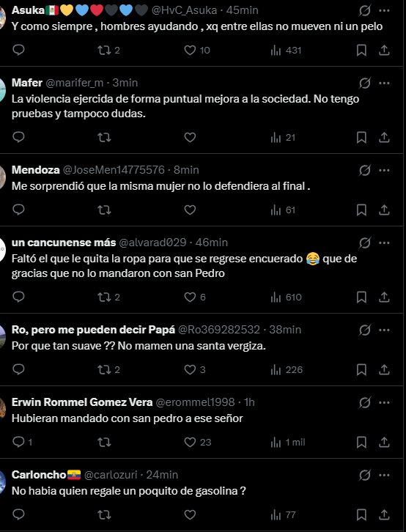Reply to Mafer's tweet
406x532 pixels.
(18, 137)
